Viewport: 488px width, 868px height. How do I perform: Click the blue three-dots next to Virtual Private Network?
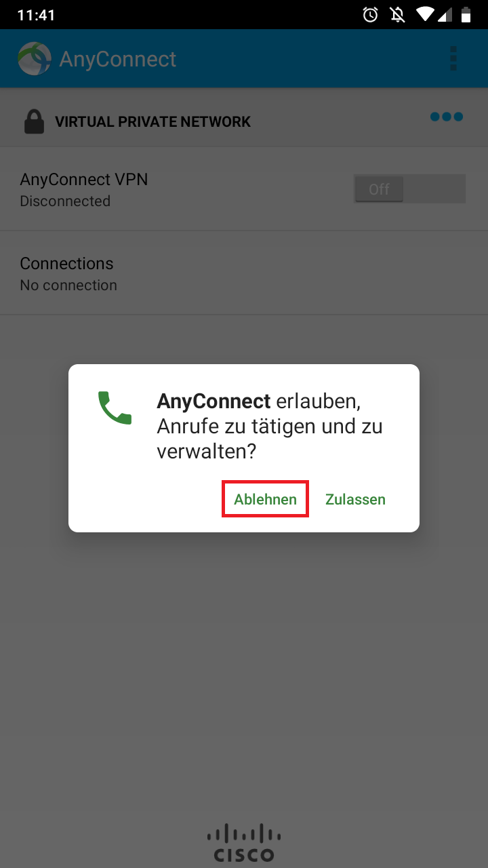pos(447,117)
